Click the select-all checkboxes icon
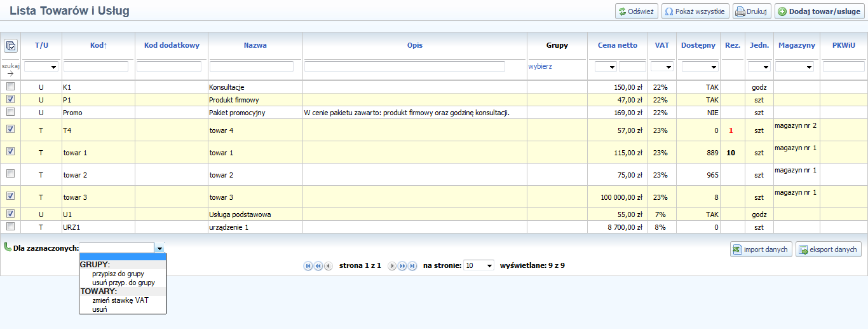 pyautogui.click(x=10, y=46)
